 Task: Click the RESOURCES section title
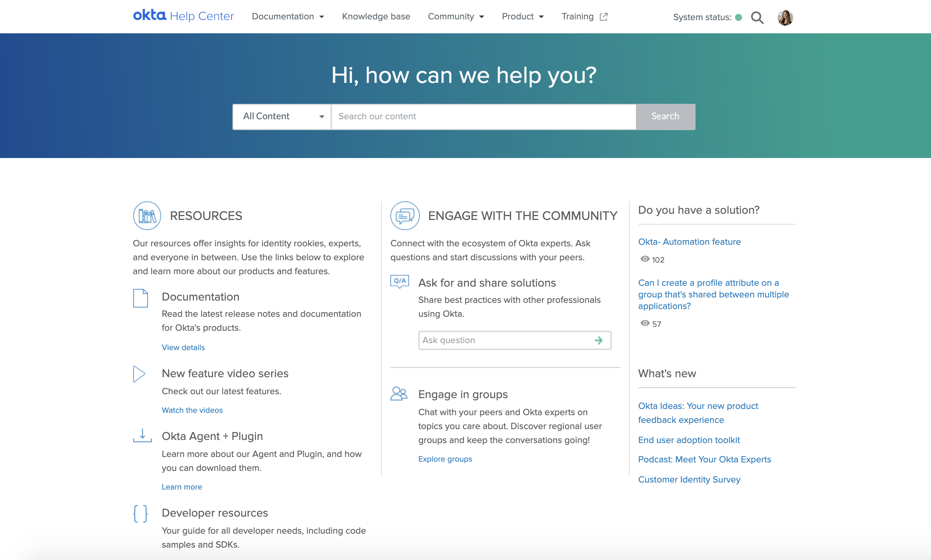[206, 216]
